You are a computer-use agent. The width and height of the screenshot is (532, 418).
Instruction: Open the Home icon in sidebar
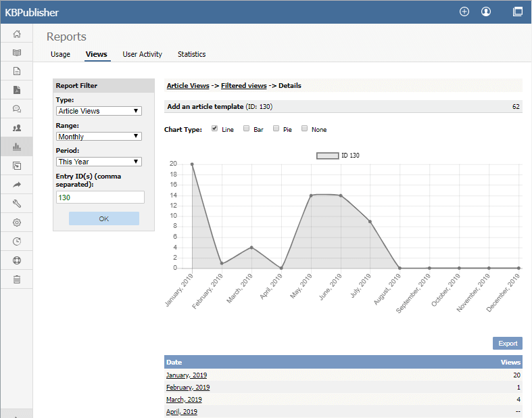(x=17, y=34)
